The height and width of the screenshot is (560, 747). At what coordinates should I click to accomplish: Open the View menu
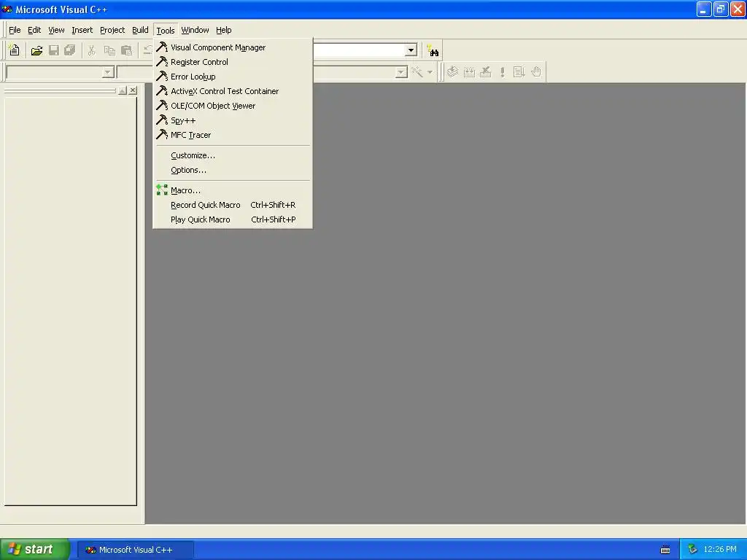coord(56,30)
